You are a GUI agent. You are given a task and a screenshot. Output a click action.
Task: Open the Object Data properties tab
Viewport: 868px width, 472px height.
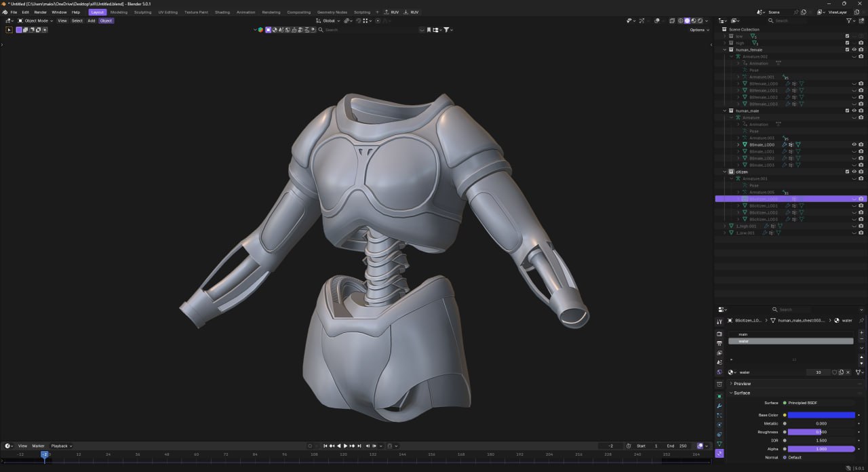pos(719,444)
